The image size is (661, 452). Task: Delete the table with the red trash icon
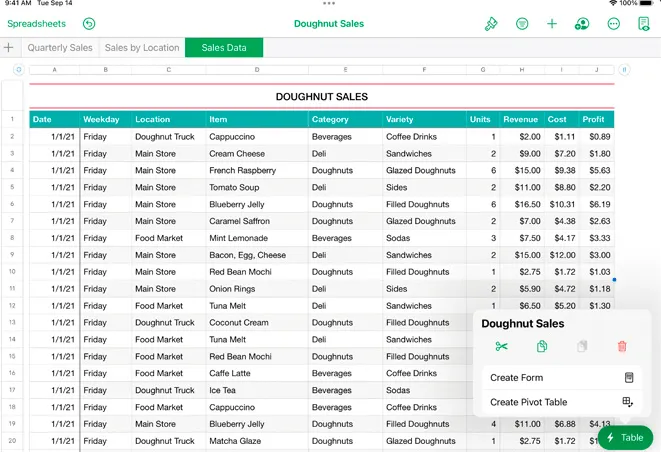(x=622, y=347)
